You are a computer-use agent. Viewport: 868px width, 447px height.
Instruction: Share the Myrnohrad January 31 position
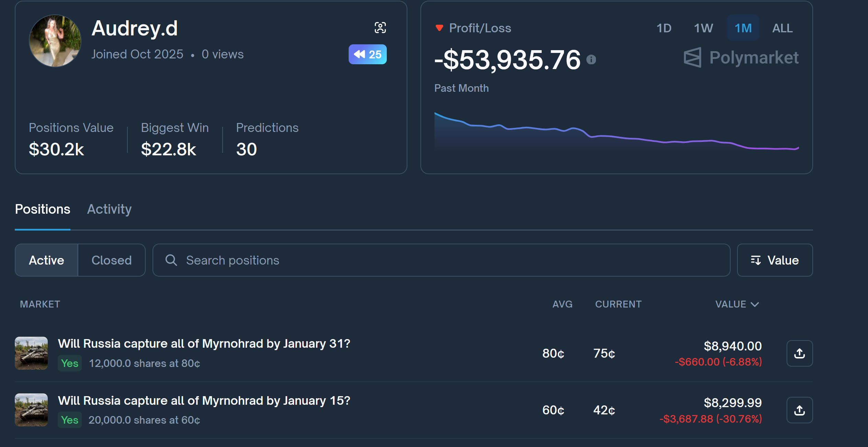tap(799, 353)
